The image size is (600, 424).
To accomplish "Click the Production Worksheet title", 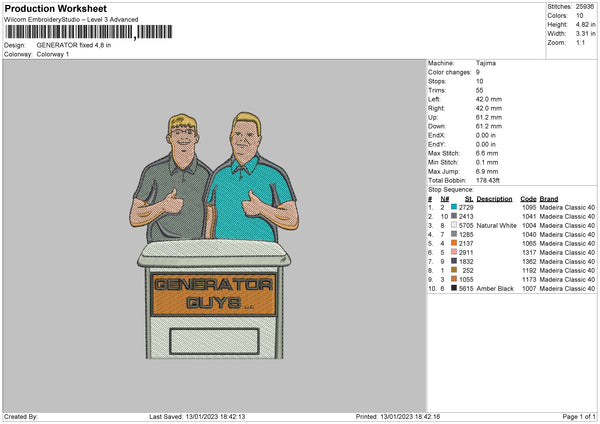I will coord(55,8).
